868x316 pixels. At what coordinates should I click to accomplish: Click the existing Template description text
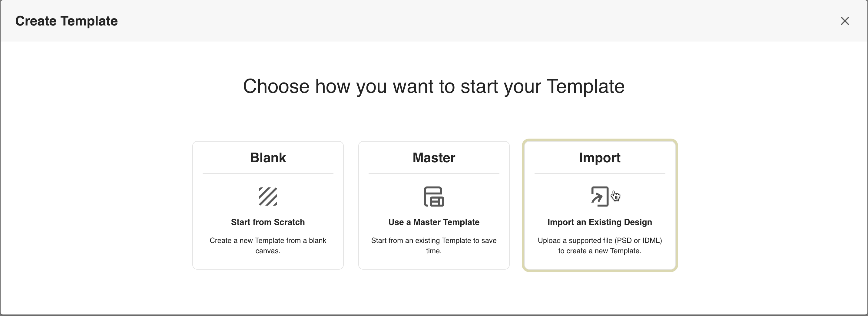click(x=434, y=246)
